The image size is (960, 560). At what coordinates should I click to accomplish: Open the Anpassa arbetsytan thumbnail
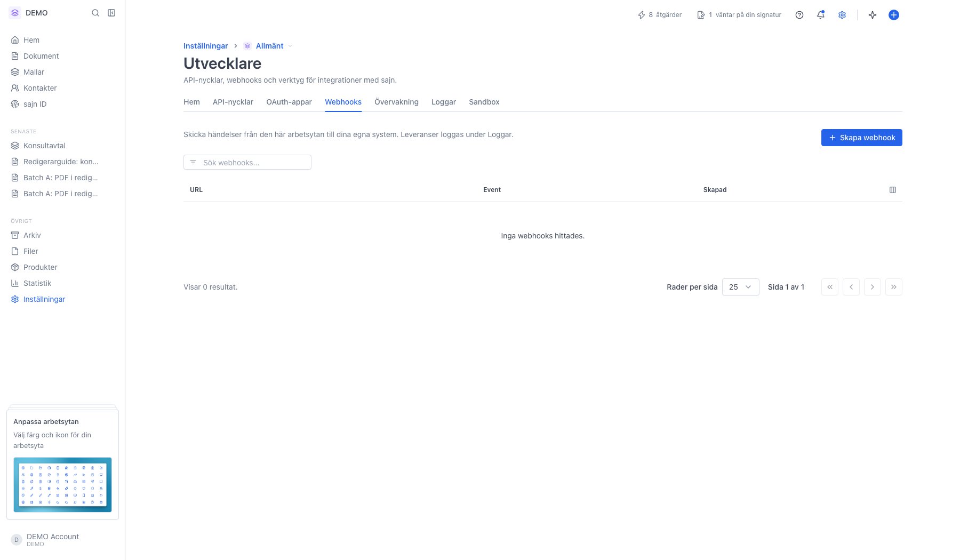click(x=62, y=485)
